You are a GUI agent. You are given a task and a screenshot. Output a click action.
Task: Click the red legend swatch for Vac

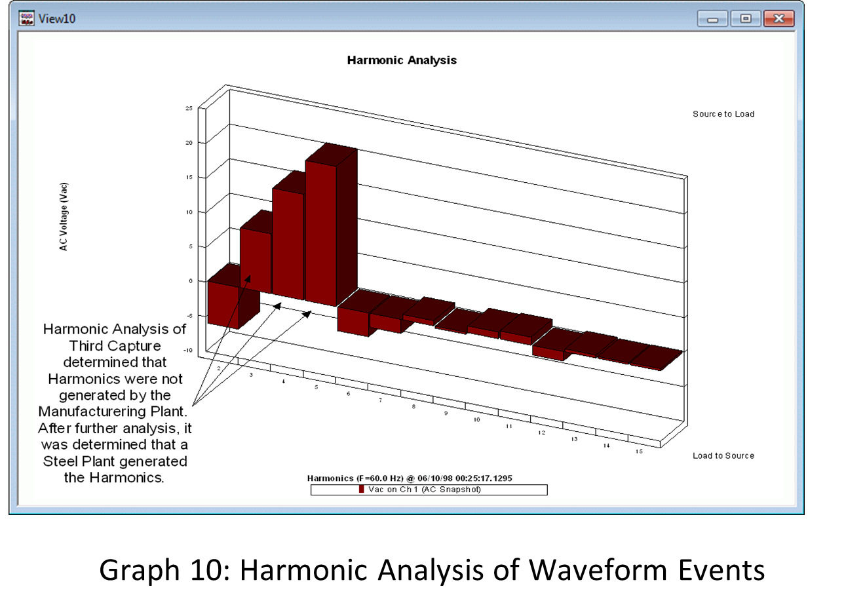pyautogui.click(x=361, y=490)
